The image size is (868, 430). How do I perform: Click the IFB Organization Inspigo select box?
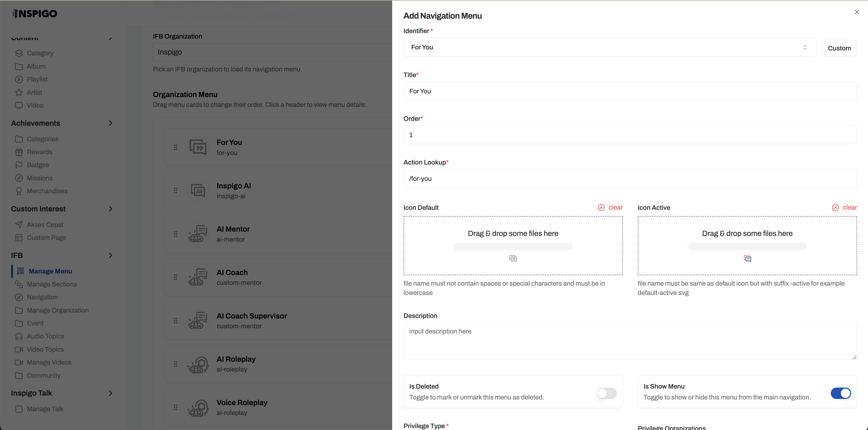coord(272,52)
